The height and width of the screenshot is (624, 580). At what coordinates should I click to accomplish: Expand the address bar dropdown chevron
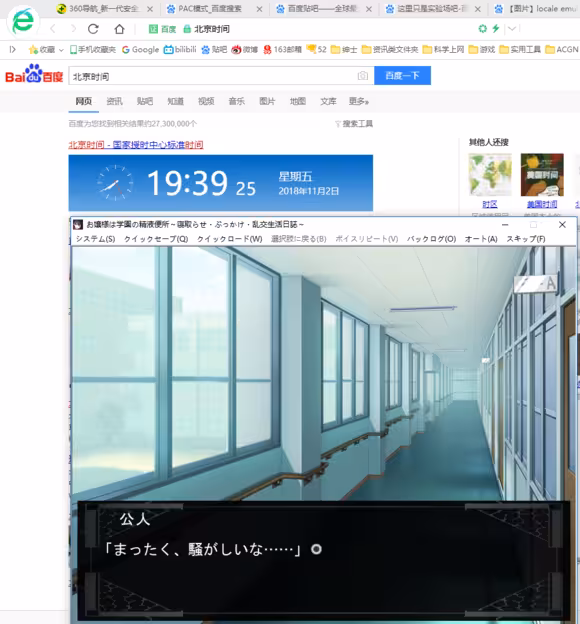(x=512, y=29)
